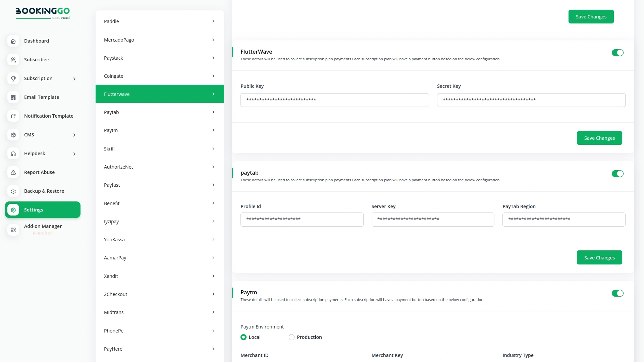The width and height of the screenshot is (644, 362).
Task: Switch to the Paytab settings section
Action: pyautogui.click(x=159, y=112)
